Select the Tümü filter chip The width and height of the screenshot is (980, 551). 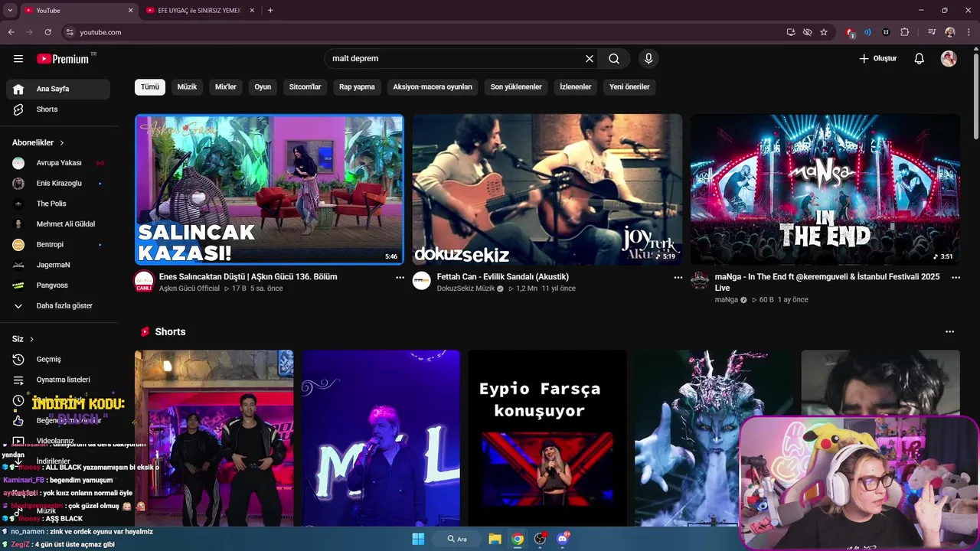(150, 87)
